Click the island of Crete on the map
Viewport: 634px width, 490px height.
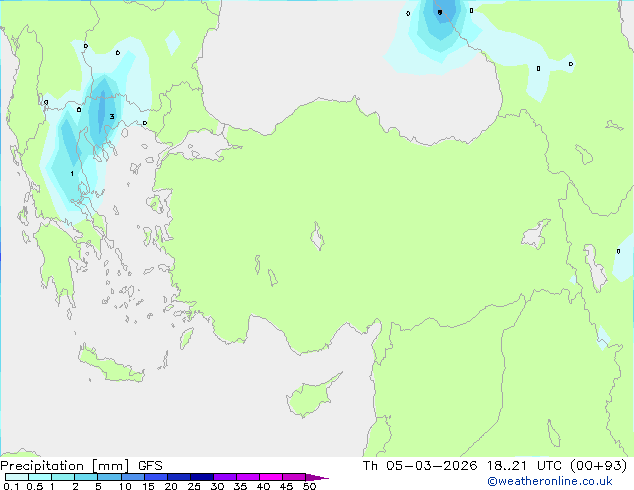(x=110, y=365)
